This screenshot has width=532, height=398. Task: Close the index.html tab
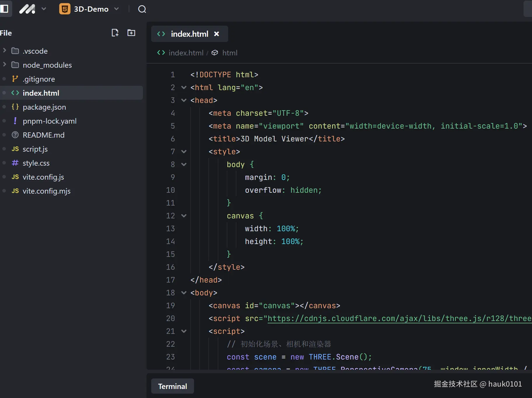(x=217, y=34)
